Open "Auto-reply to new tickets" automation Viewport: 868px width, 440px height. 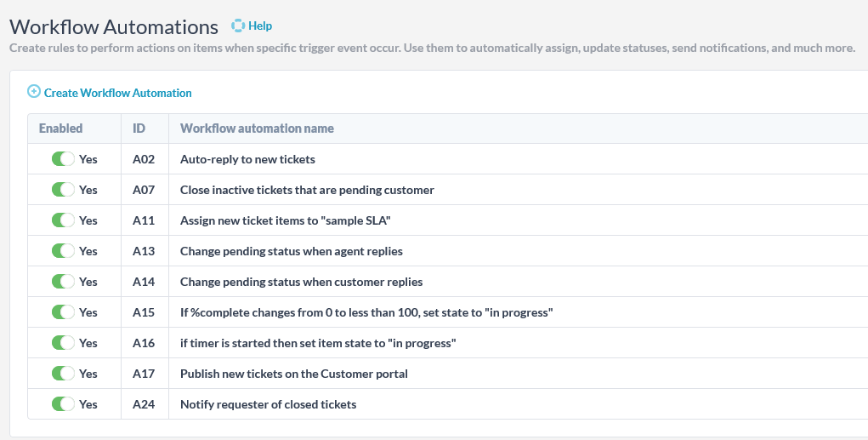click(x=247, y=160)
